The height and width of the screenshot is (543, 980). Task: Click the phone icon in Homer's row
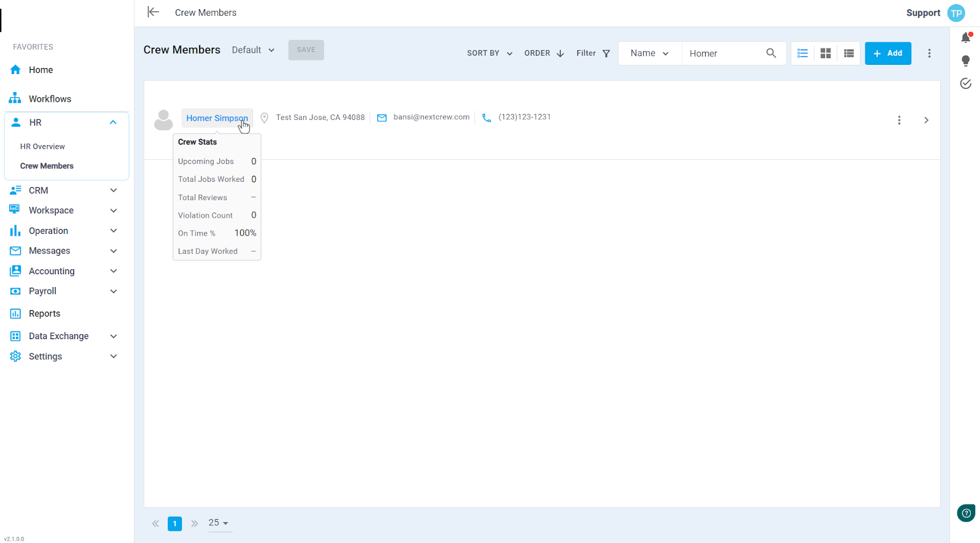486,118
